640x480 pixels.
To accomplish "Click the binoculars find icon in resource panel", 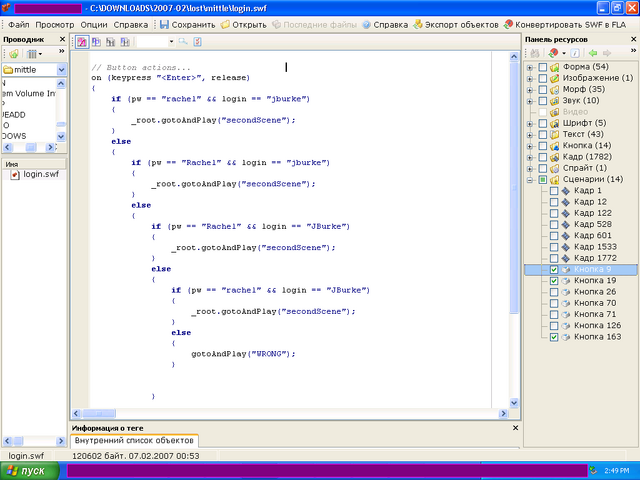I will tap(535, 53).
